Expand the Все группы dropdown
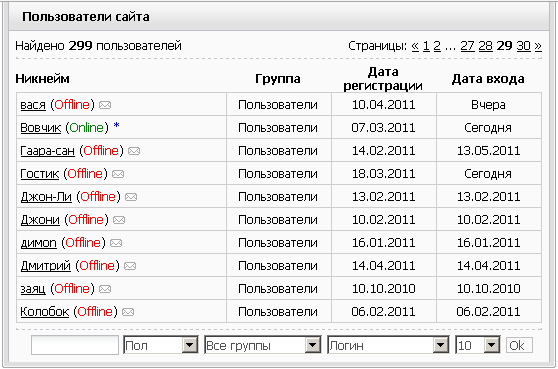558x369 pixels. click(263, 345)
